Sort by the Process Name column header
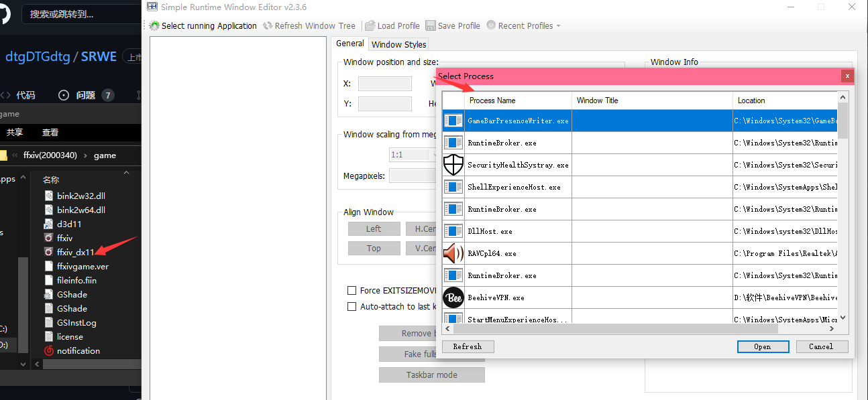This screenshot has height=400, width=868. tap(518, 101)
